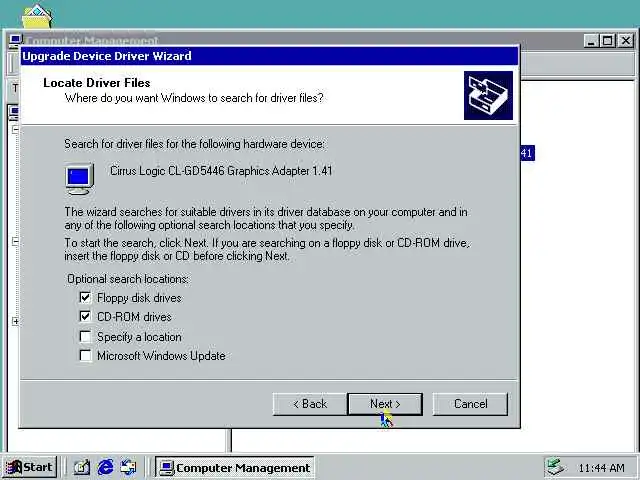
Task: Click the Upgrade Device Driver Wizard title bar
Action: (x=269, y=56)
